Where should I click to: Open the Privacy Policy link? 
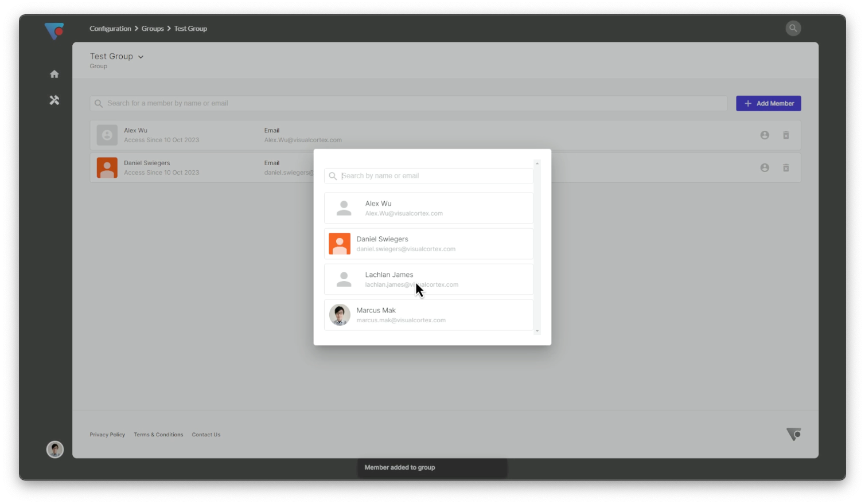point(107,435)
